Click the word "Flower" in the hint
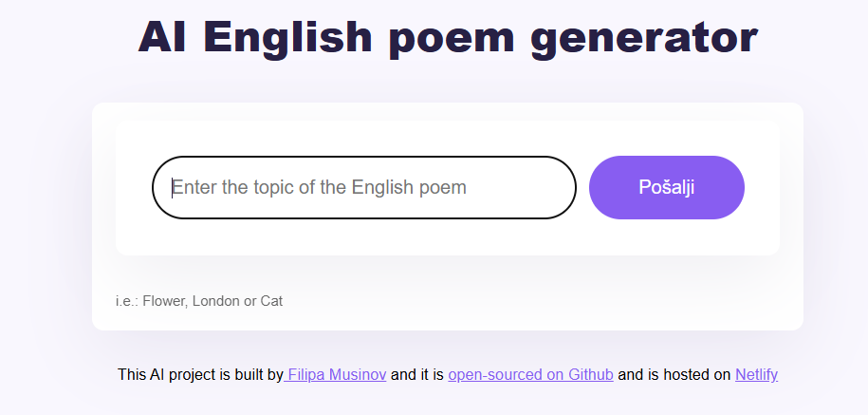Viewport: 868px width, 415px height. tap(164, 301)
